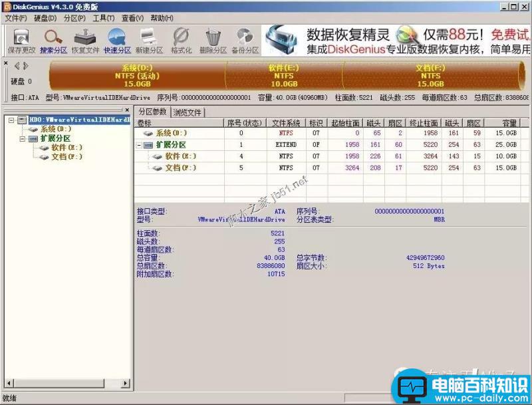Screen dimensions: 532x405
Task: Click the 10.0GB capacity cell in the table
Action: [x=506, y=156]
